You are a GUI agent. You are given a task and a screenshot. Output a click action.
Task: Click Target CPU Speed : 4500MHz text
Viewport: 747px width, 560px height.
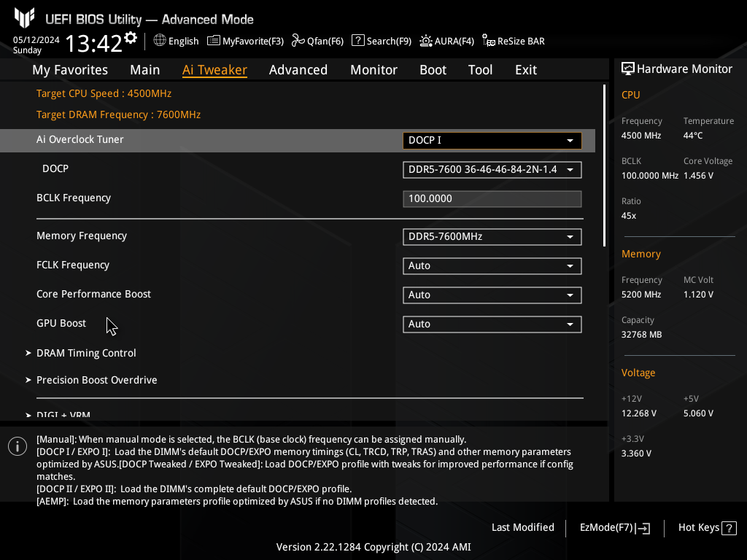104,93
